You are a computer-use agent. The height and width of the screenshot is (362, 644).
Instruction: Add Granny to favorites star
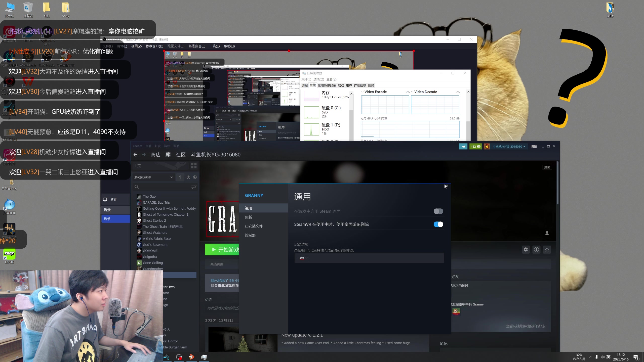click(x=547, y=249)
